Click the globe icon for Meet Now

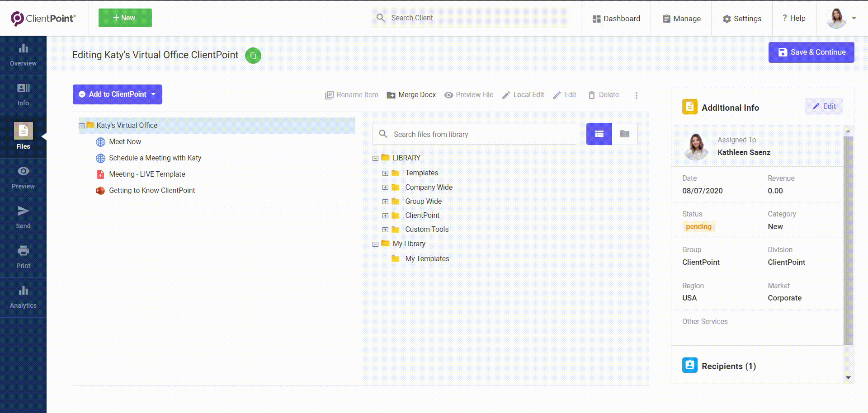pos(100,142)
